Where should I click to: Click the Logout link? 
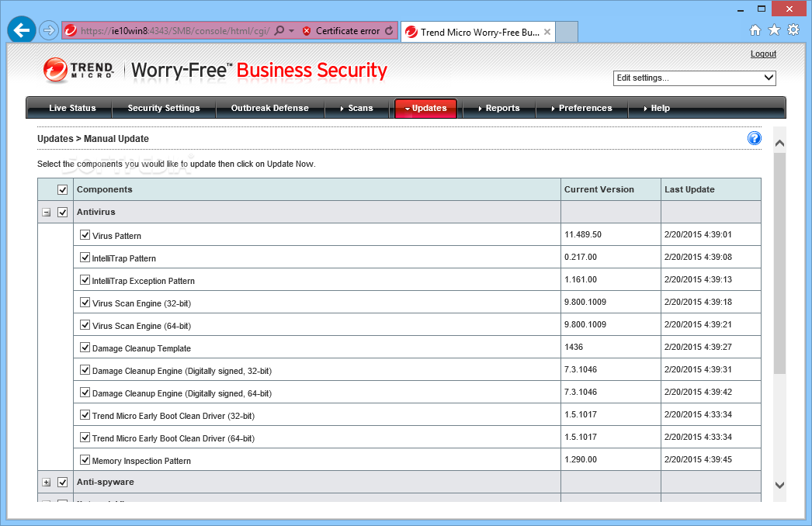coord(763,54)
